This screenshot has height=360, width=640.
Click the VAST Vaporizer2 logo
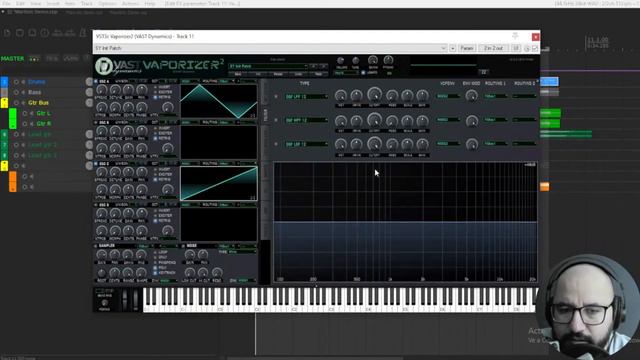point(160,66)
